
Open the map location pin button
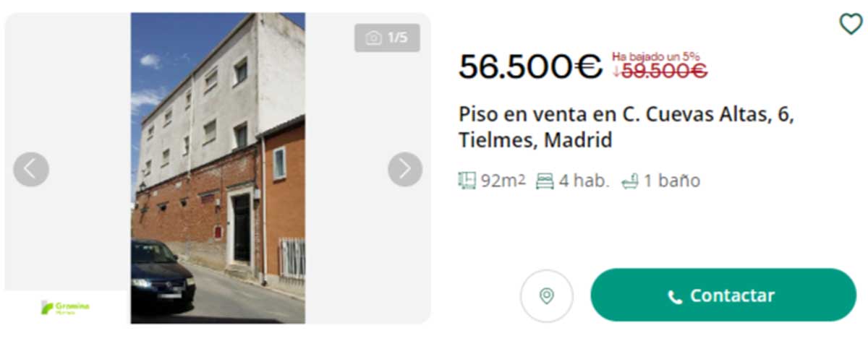(547, 296)
